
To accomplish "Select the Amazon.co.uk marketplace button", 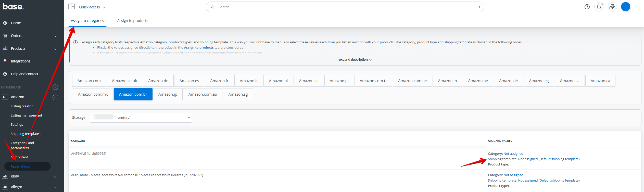I will (124, 81).
